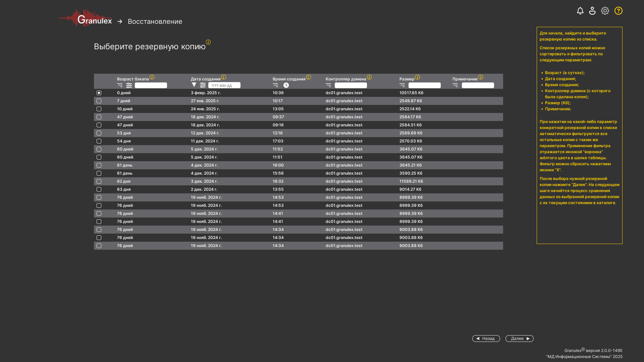Filter by size '10517.65 Кб'
Viewport: 644px width, 362px height.
tap(411, 93)
